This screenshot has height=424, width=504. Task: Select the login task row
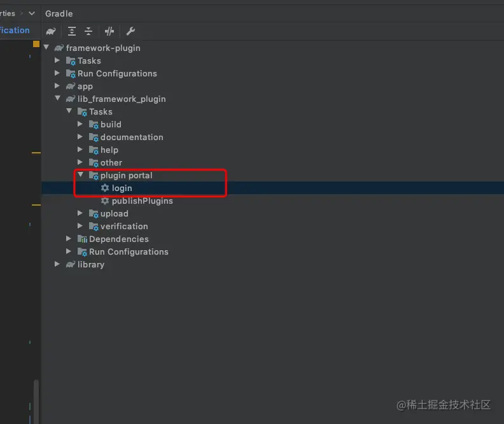(272, 188)
